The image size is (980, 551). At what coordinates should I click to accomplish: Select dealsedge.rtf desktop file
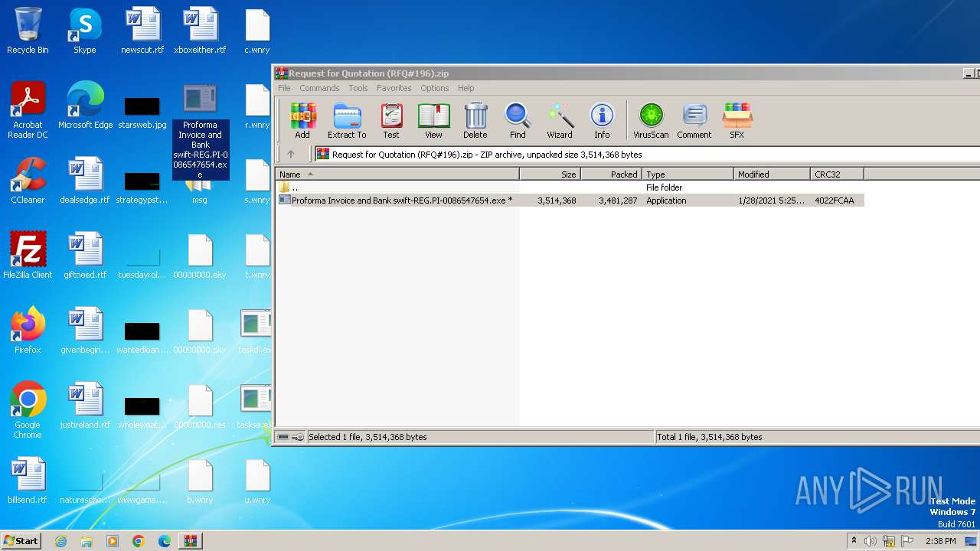(85, 181)
